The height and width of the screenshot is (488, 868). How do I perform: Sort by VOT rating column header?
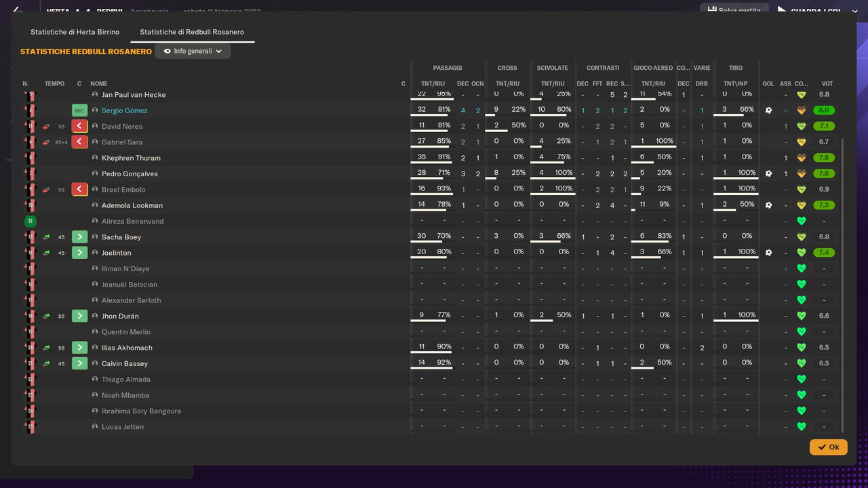click(827, 84)
